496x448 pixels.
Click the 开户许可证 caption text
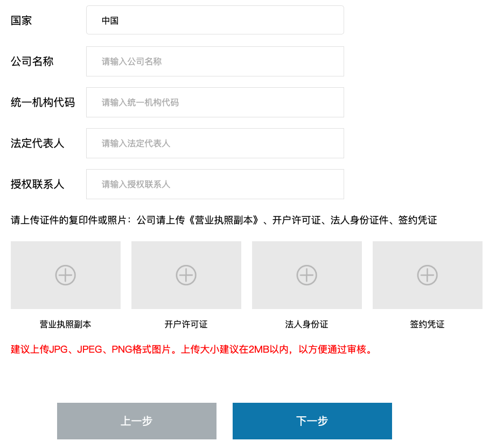[x=186, y=325]
